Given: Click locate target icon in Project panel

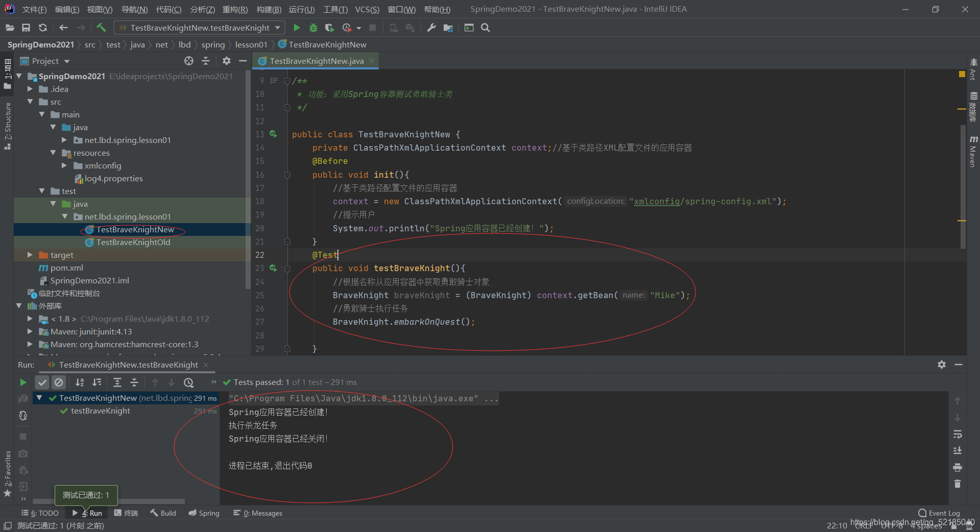Looking at the screenshot, I should coord(189,61).
